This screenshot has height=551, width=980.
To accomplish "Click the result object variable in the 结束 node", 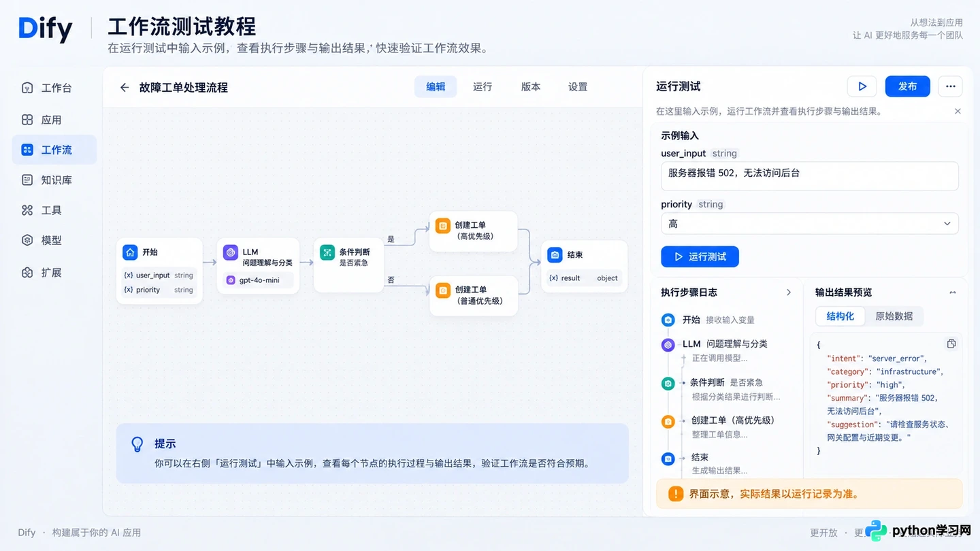I will point(585,278).
